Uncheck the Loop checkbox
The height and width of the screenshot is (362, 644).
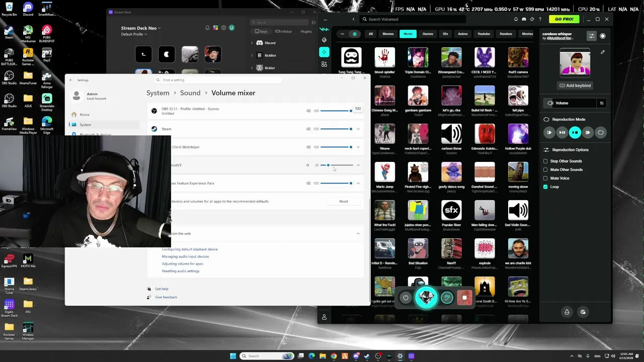pos(545,187)
